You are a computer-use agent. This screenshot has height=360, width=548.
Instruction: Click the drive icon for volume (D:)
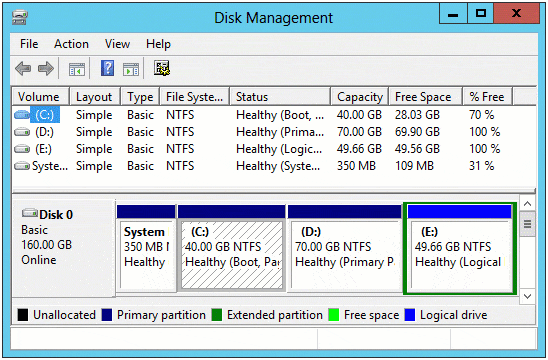22,132
